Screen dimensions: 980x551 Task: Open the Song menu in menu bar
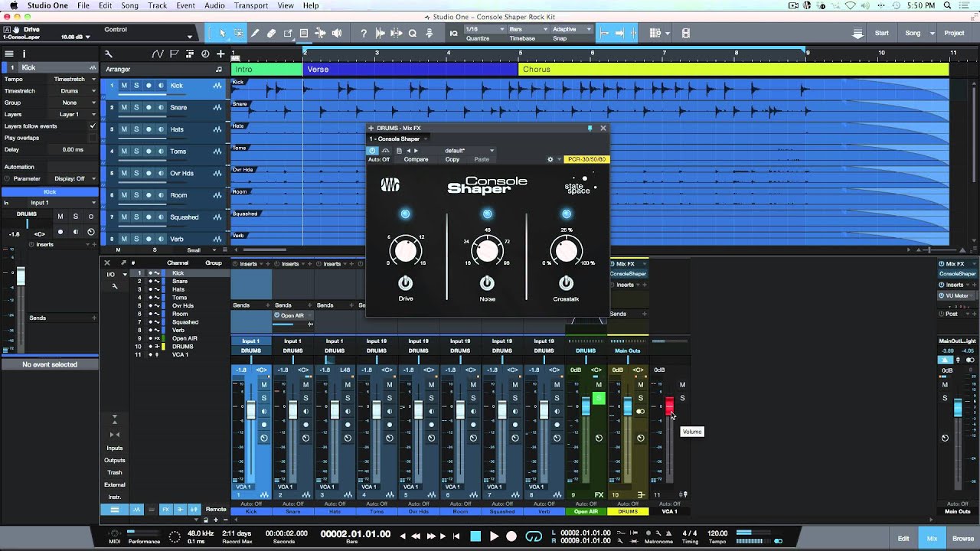(129, 5)
